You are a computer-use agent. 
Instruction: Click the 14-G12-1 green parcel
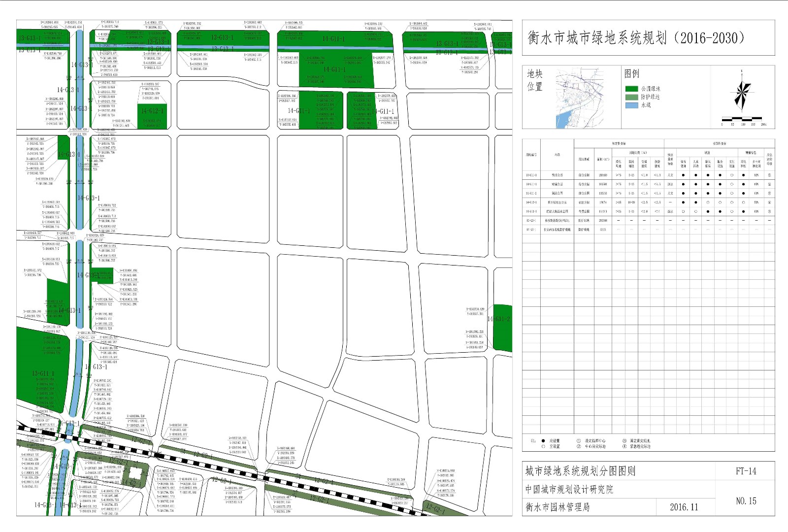(152, 116)
